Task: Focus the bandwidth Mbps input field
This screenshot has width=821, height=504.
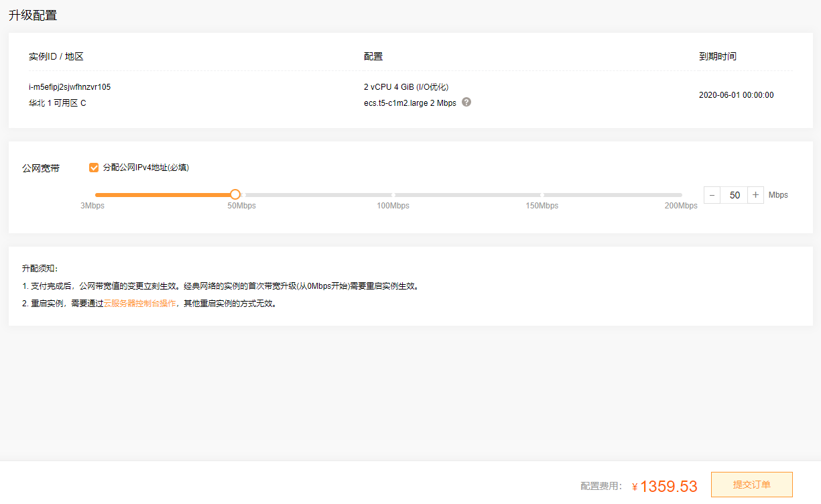Action: [735, 195]
